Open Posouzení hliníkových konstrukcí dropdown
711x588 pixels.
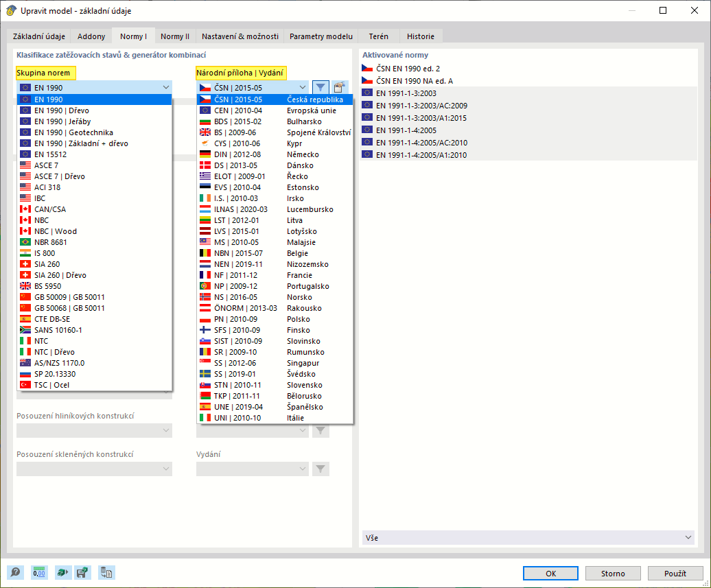94,430
